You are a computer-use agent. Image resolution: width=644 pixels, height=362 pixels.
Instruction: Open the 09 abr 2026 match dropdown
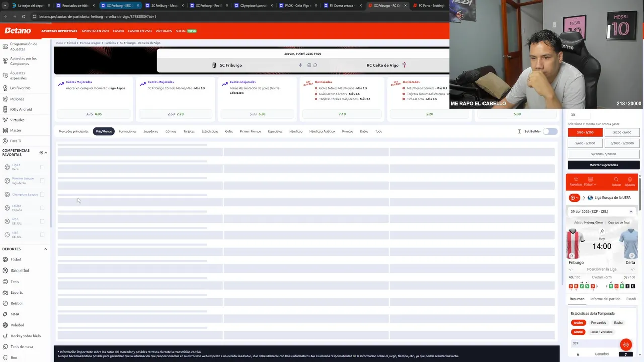(x=602, y=212)
